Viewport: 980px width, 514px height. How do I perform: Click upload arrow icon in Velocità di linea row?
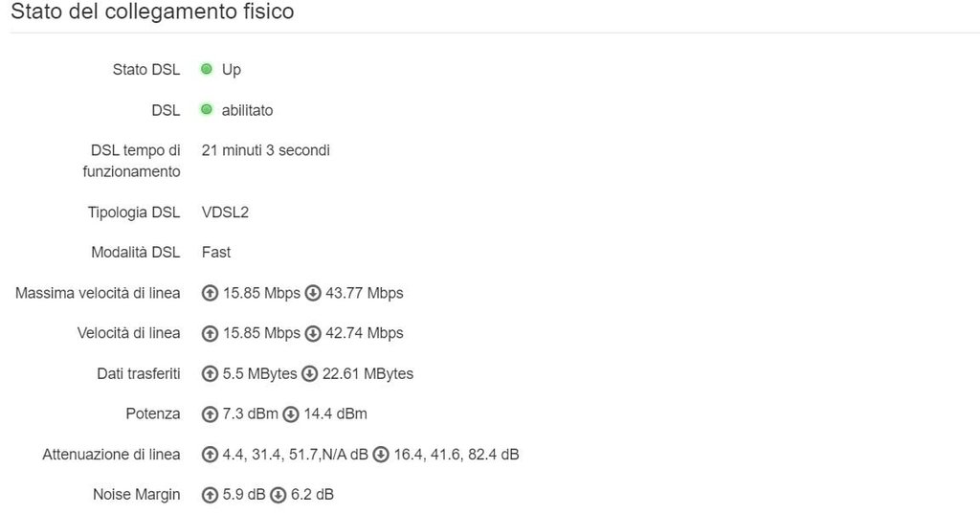(211, 333)
